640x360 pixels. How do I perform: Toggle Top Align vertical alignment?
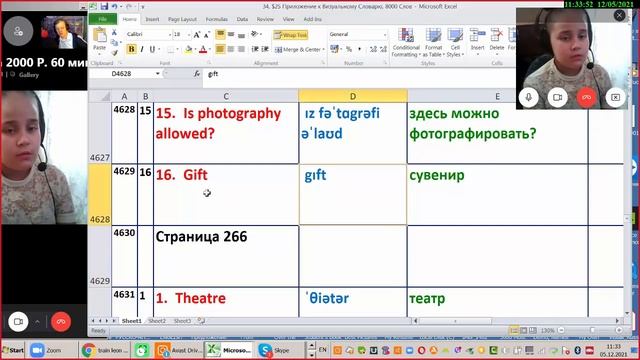[x=220, y=35]
